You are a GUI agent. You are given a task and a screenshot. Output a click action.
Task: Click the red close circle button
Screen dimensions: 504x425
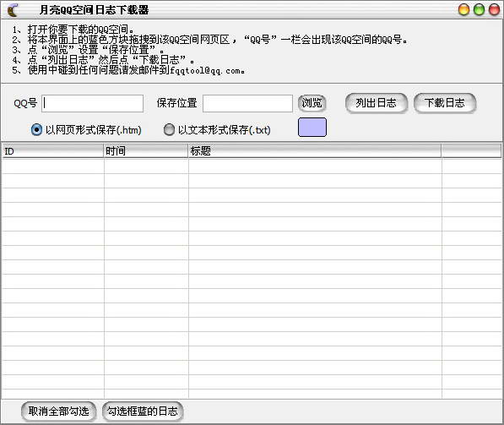[x=494, y=9]
